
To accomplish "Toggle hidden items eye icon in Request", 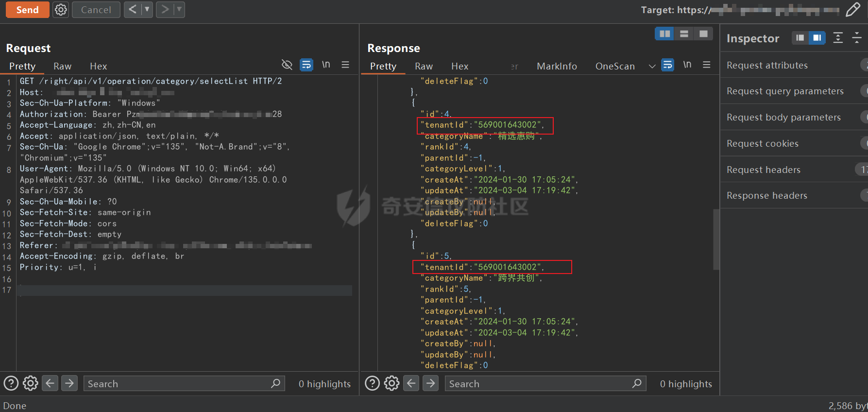I will click(287, 65).
